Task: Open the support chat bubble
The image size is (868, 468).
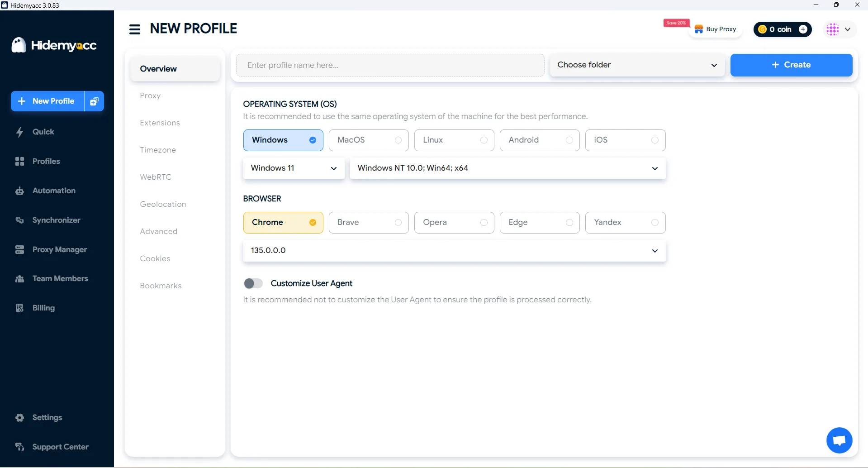Action: coord(839,440)
